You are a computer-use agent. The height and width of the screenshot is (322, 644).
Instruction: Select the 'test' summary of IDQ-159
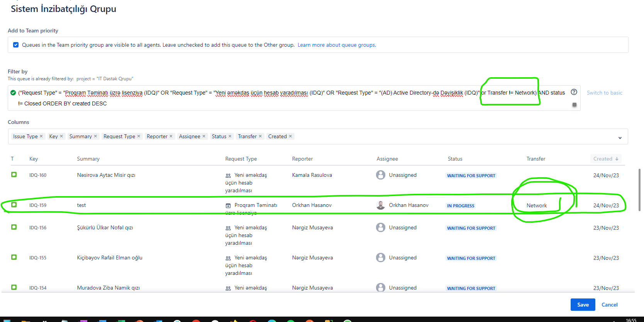(x=81, y=205)
